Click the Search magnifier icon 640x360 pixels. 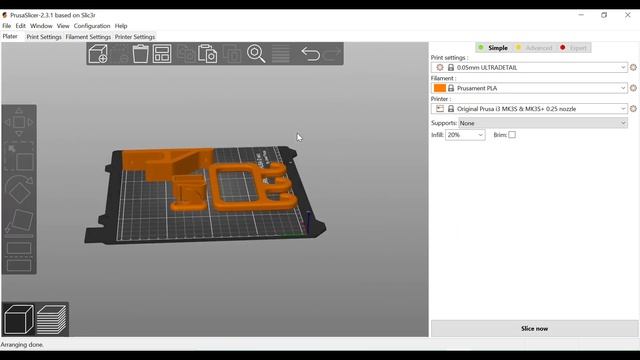coord(256,54)
